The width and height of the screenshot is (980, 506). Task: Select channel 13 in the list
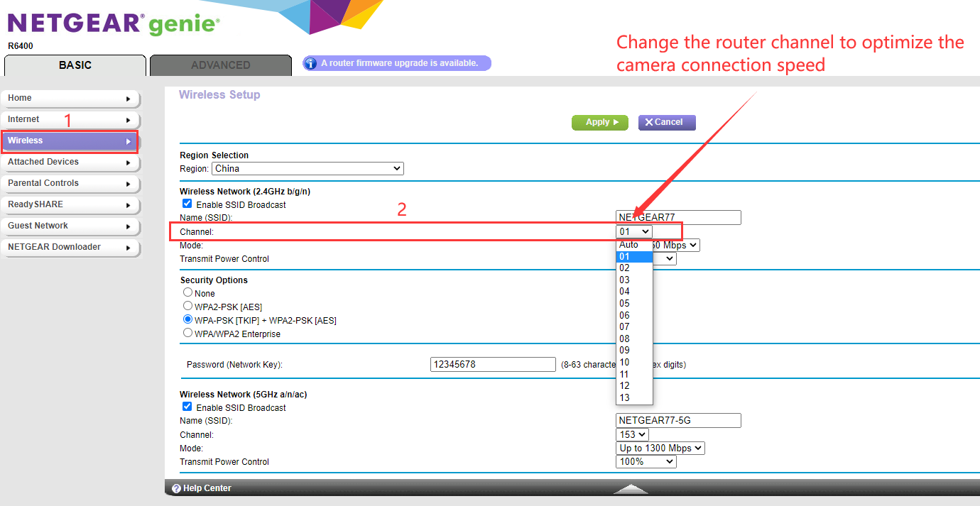(x=634, y=397)
